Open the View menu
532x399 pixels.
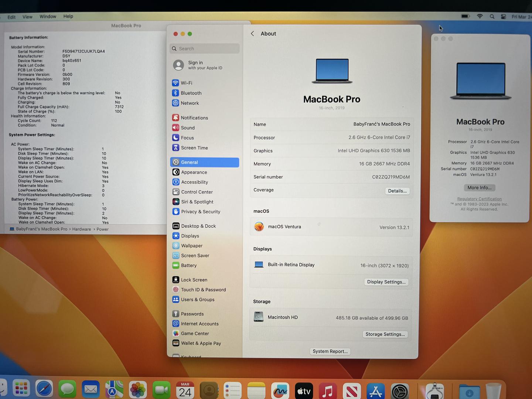tap(27, 17)
